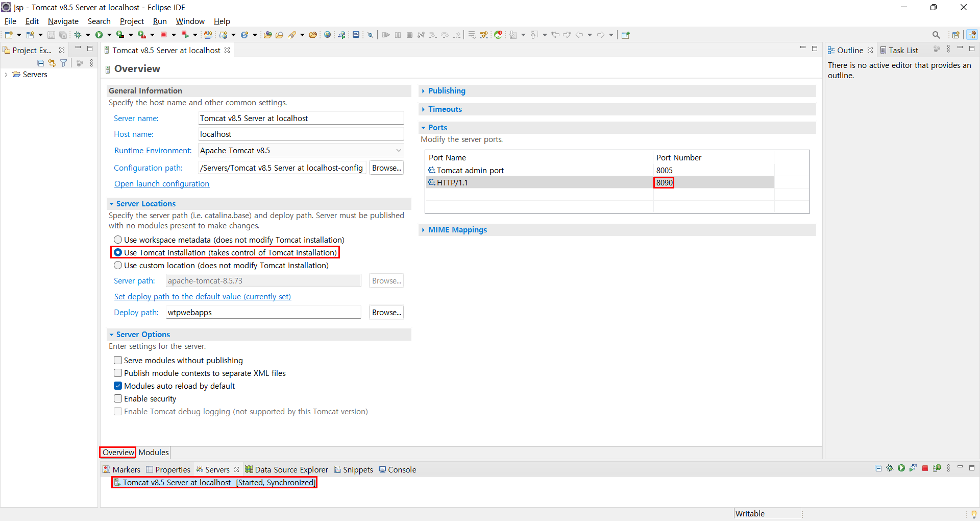Image resolution: width=980 pixels, height=521 pixels.
Task: Check Publish module contexts to separate XML files
Action: [118, 373]
